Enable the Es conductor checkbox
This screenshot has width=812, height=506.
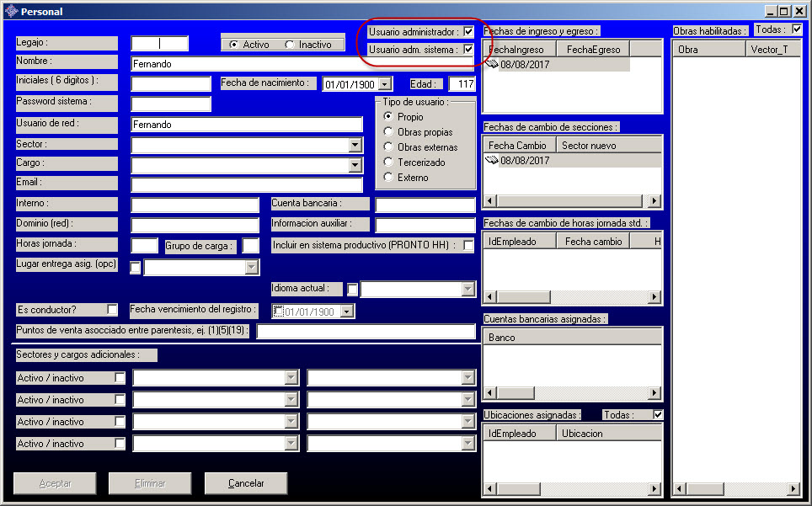coord(112,310)
